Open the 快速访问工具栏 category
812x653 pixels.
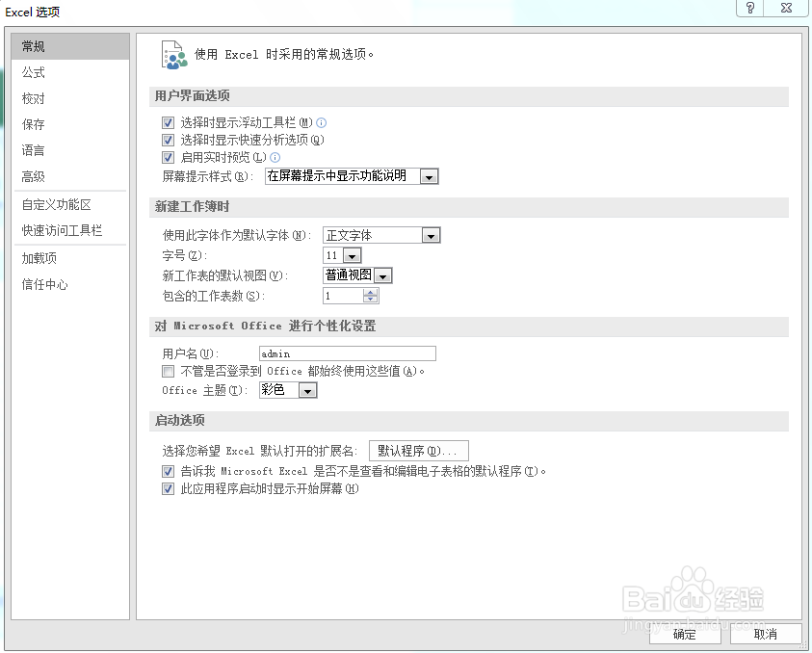[70, 230]
